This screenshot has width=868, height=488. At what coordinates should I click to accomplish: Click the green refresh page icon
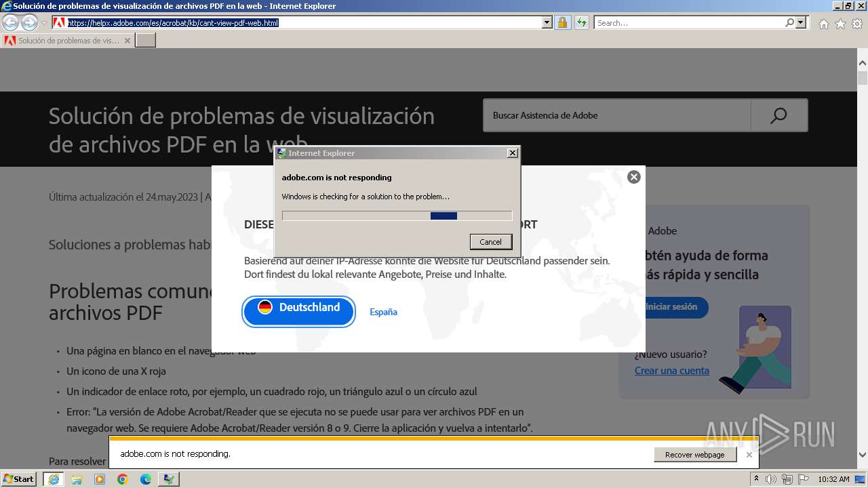[582, 22]
